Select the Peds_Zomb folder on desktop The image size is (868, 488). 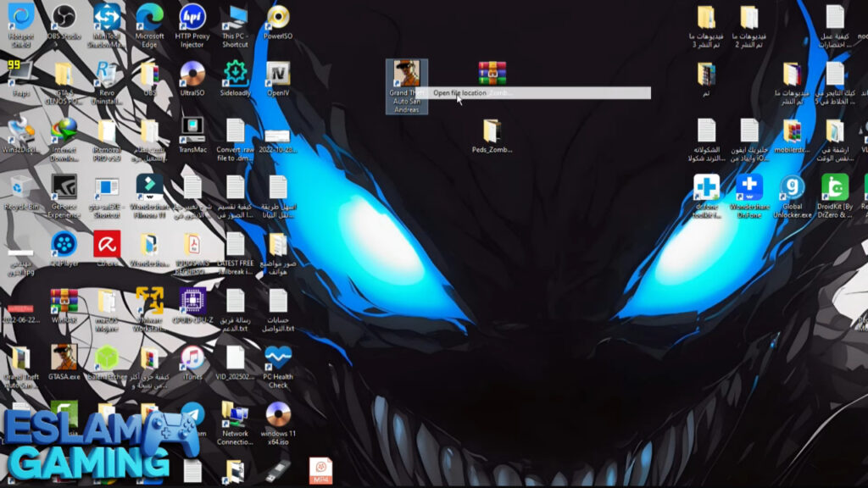492,132
